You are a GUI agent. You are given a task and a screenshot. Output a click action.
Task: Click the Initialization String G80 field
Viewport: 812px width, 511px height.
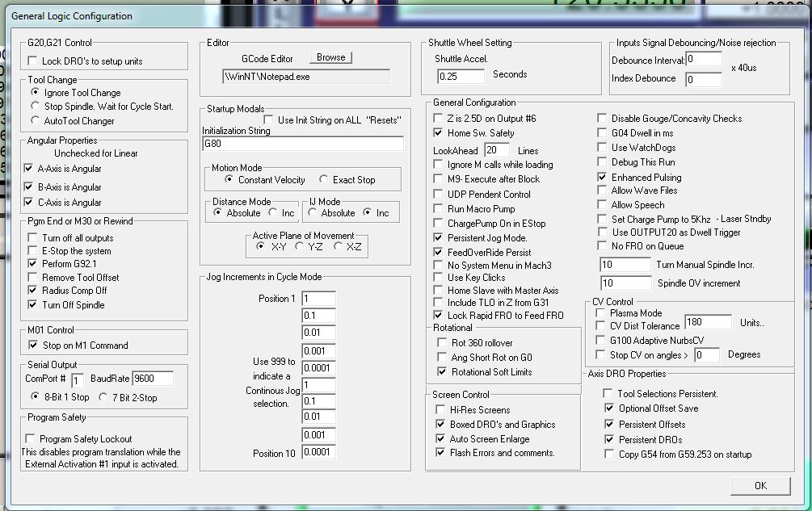(303, 143)
